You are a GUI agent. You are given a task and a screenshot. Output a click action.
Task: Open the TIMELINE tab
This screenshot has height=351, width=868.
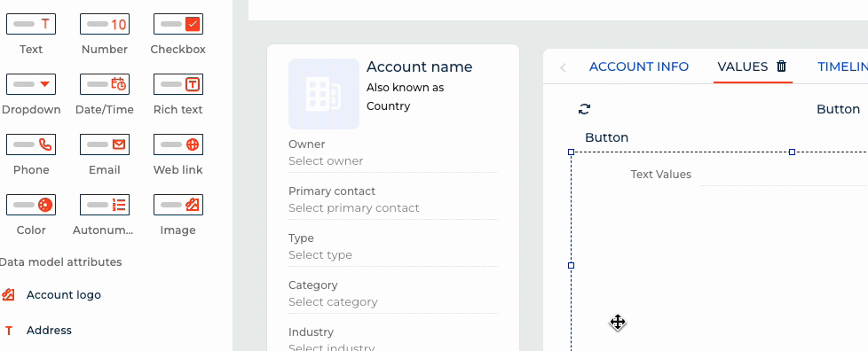click(842, 66)
